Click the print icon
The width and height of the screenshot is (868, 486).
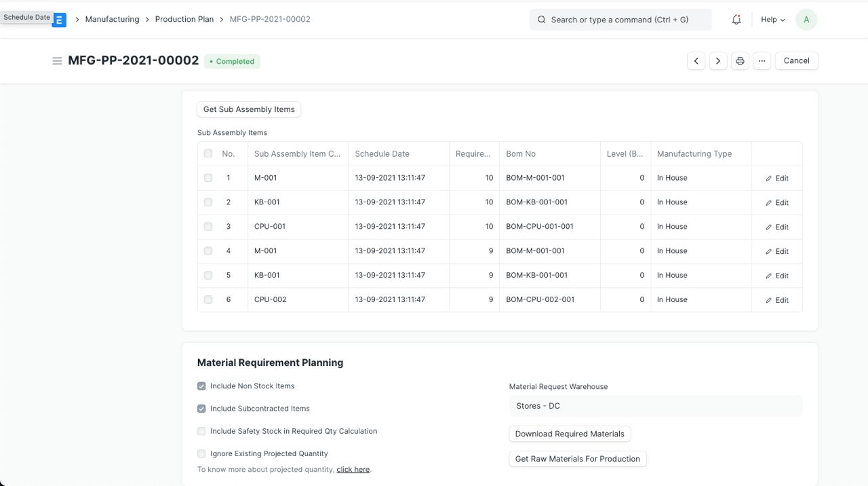(x=740, y=61)
